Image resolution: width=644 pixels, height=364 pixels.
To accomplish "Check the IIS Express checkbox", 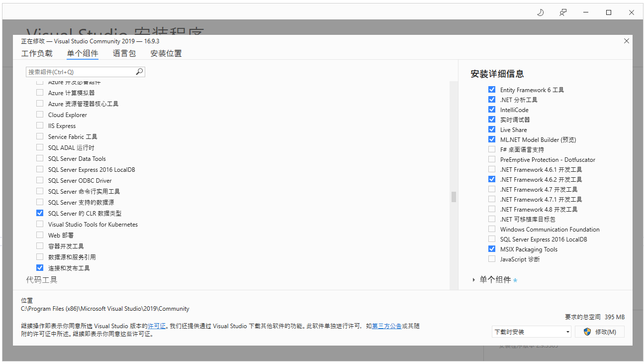I will (x=40, y=125).
